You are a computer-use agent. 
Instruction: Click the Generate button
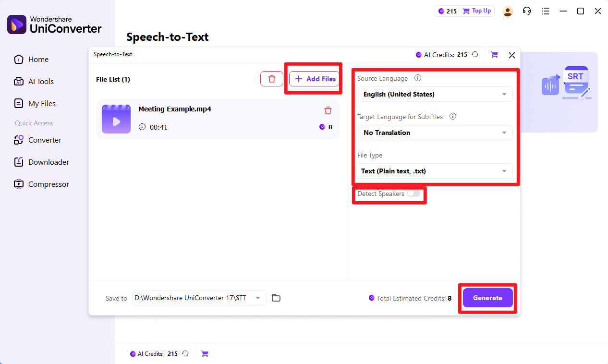tap(487, 298)
